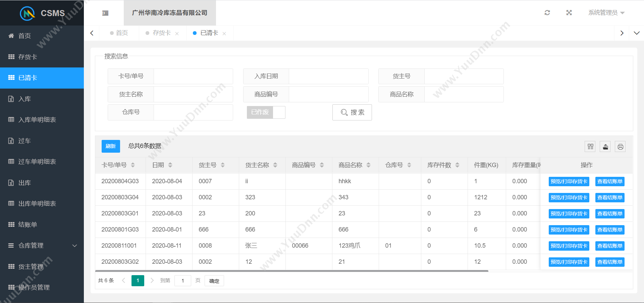Open 存货卡 in the sidebar
Screen dimensions: 644x303
(42, 57)
